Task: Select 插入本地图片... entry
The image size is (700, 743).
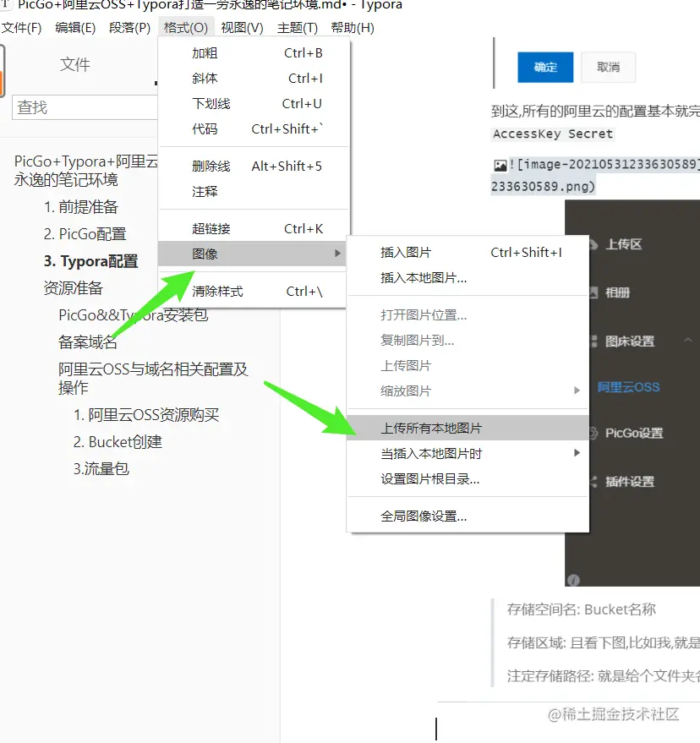Action: click(x=468, y=278)
